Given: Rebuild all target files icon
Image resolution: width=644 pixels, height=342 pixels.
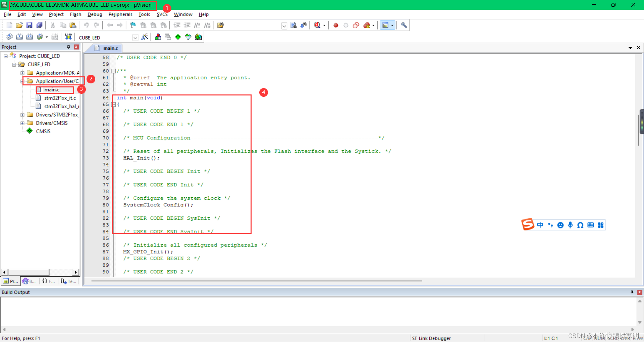Looking at the screenshot, I should tap(30, 37).
